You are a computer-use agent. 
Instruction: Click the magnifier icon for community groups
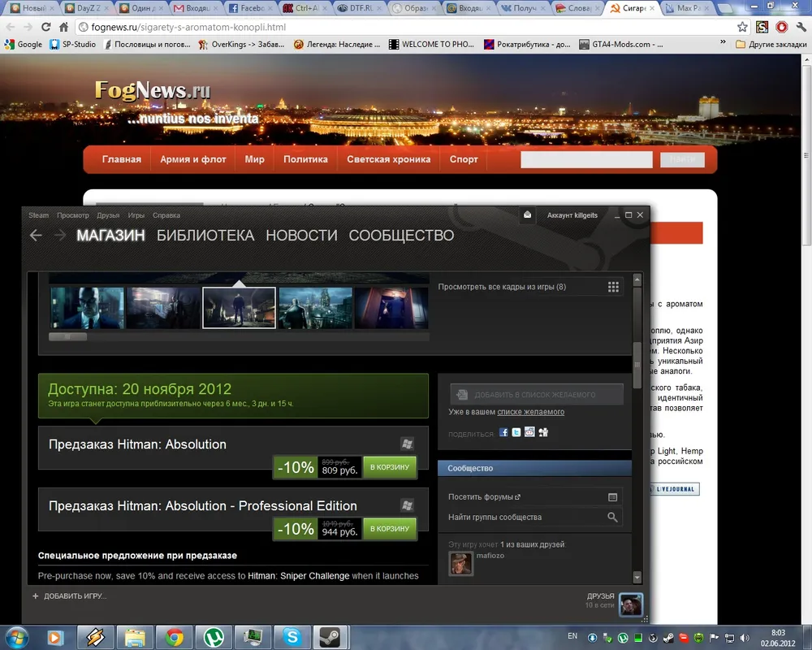click(612, 517)
